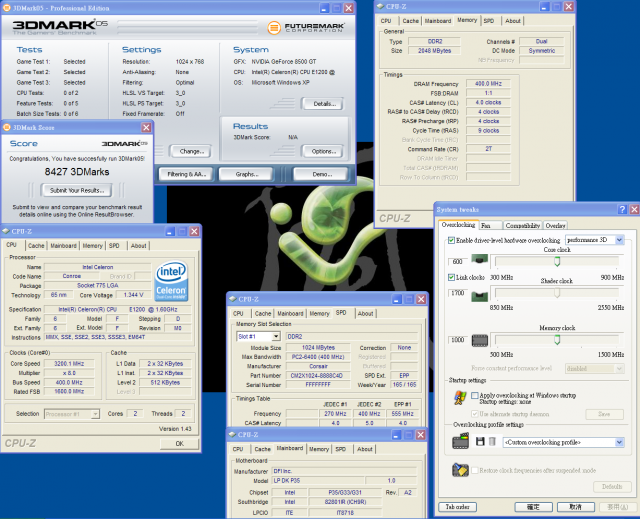Viewport: 640px width, 519px height.
Task: Click the core clock value field 600
Action: coord(458,262)
